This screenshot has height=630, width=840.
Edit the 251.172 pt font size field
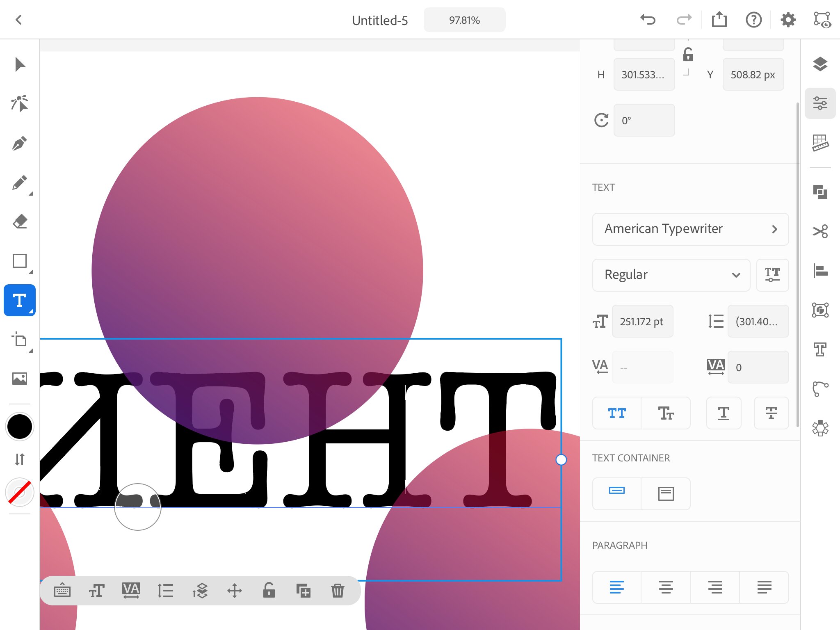(x=642, y=321)
